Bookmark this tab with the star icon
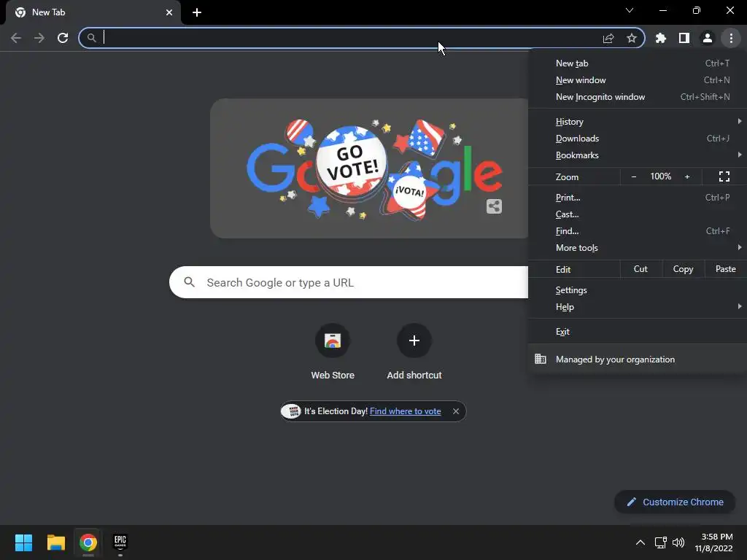The height and width of the screenshot is (560, 747). click(x=632, y=38)
